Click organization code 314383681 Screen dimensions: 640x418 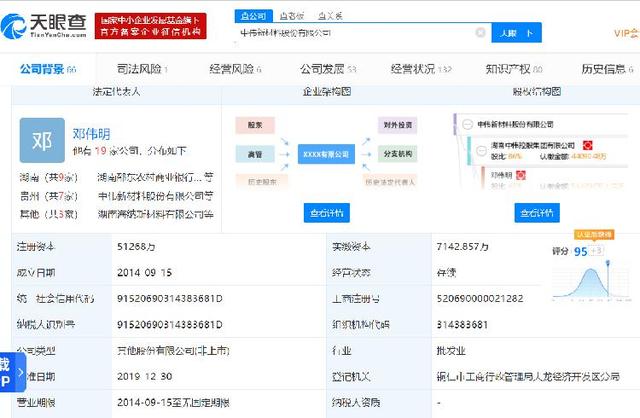click(x=462, y=325)
